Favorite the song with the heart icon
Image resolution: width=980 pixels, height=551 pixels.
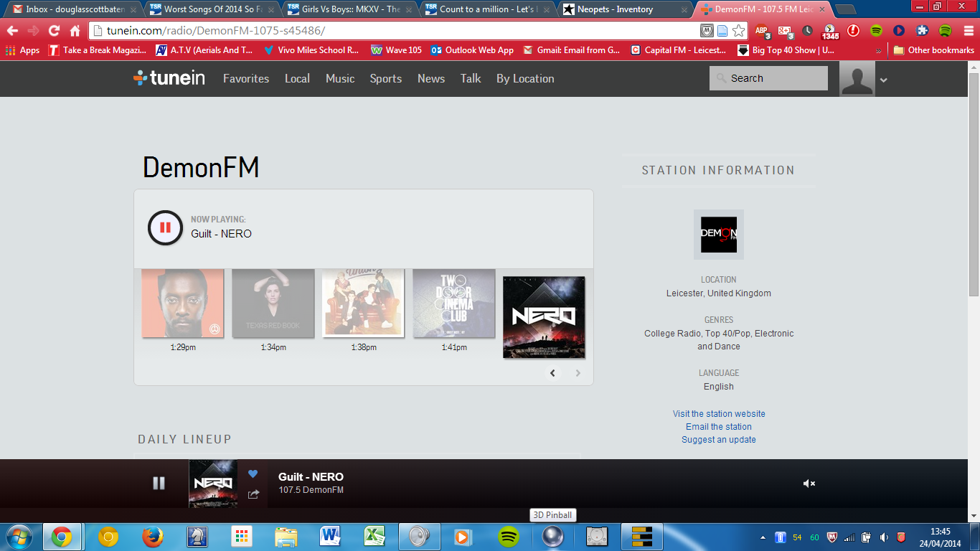click(x=253, y=474)
